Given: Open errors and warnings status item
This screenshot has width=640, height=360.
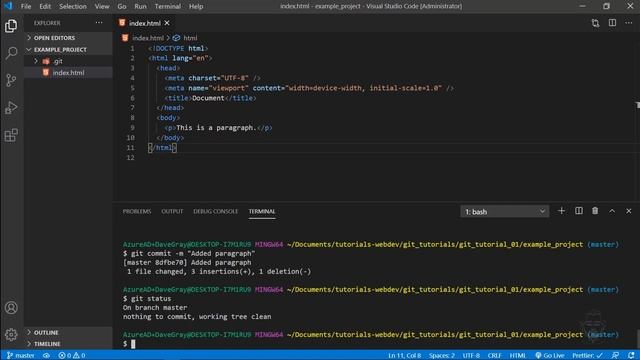Looking at the screenshot, I should tap(72, 356).
